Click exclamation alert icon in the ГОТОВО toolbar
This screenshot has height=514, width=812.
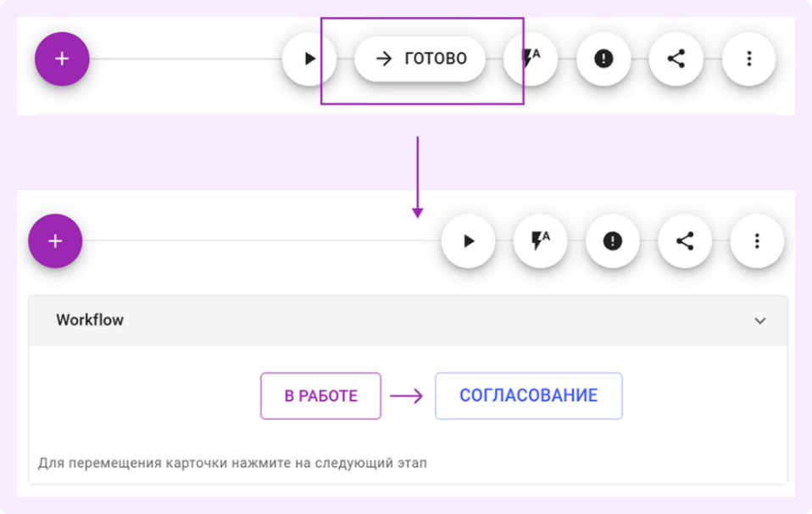click(x=603, y=59)
